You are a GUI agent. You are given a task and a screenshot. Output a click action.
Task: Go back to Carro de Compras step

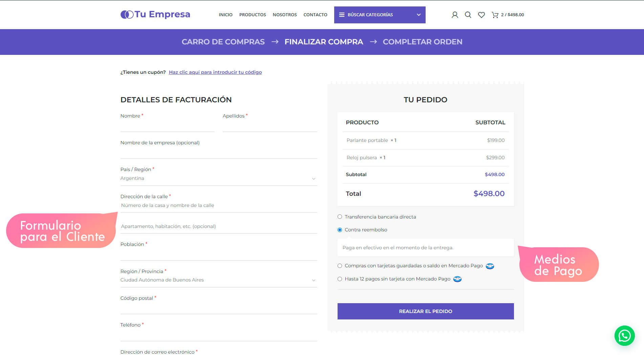[x=223, y=42]
